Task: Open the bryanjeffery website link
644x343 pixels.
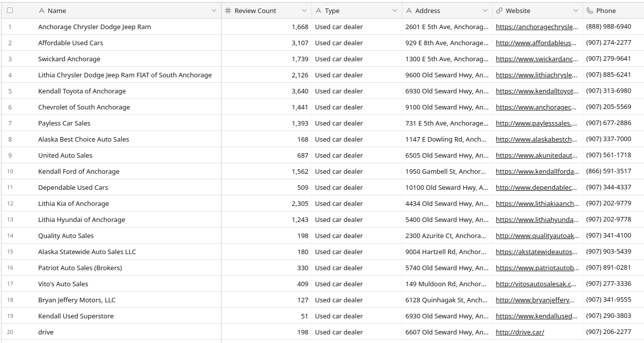Action: coord(535,300)
